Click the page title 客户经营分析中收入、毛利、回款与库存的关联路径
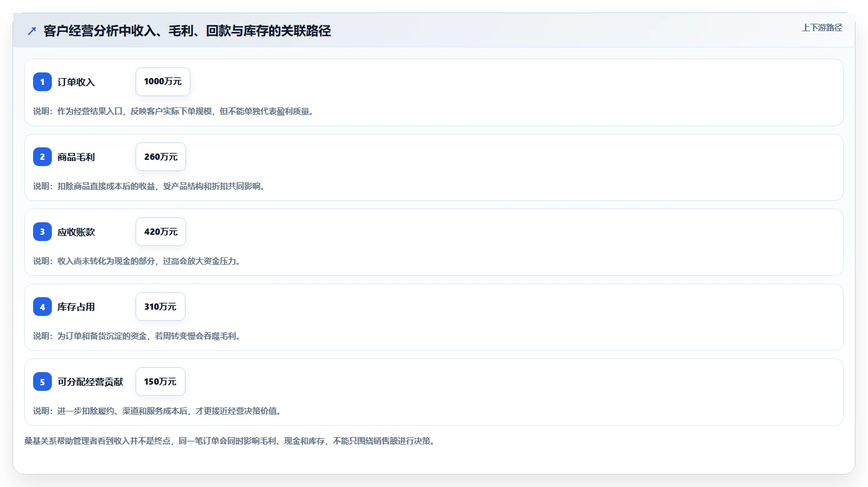868x487 pixels. pyautogui.click(x=187, y=31)
